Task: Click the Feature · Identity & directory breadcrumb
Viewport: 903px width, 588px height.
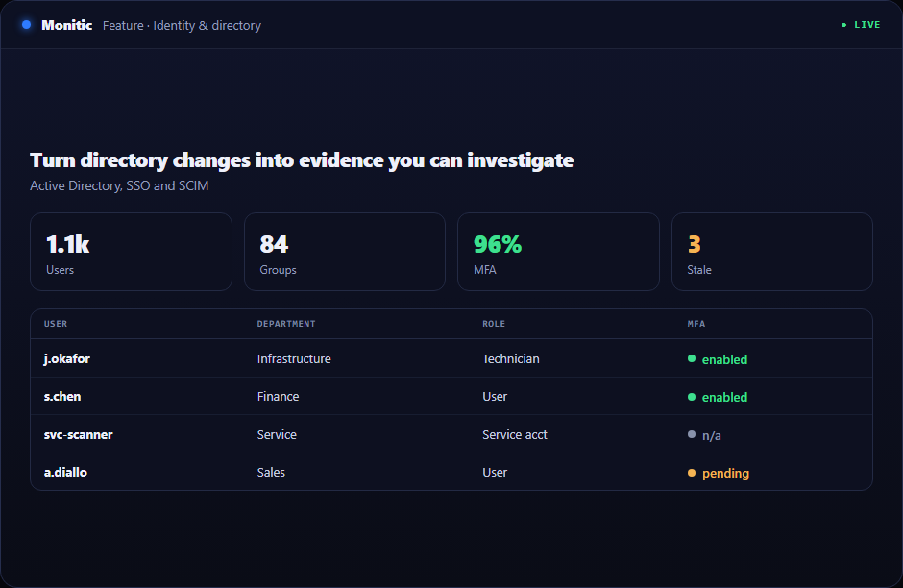Action: 182,25
